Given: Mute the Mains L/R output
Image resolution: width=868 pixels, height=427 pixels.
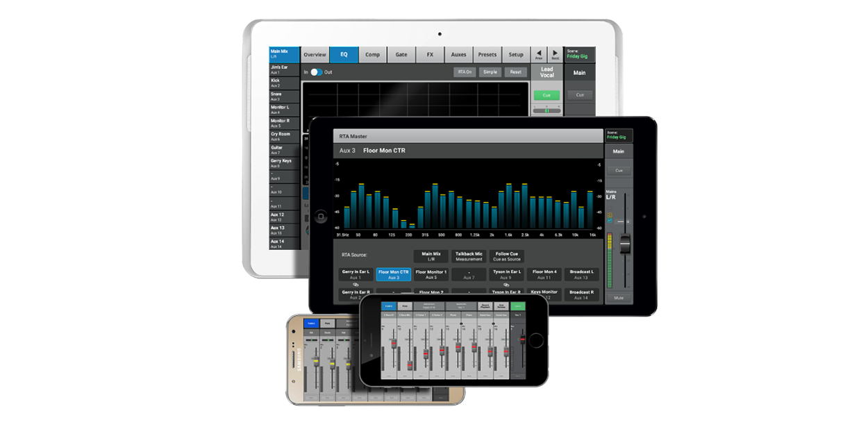Looking at the screenshot, I should [618, 298].
